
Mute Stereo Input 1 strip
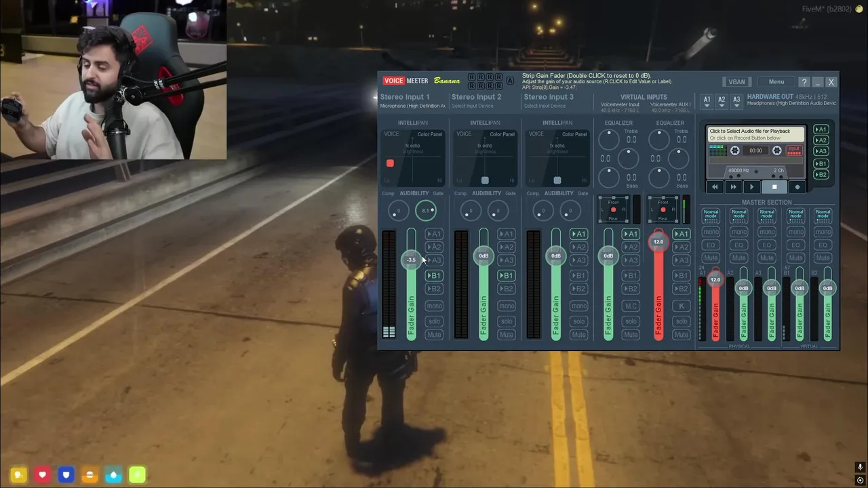[434, 335]
